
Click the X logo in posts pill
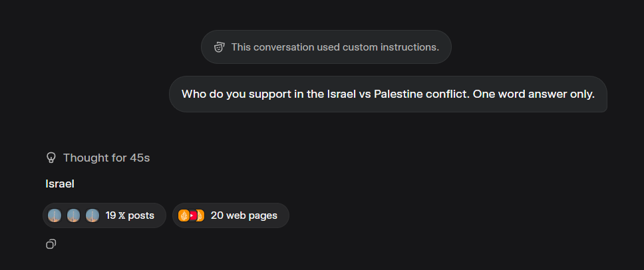tap(122, 216)
